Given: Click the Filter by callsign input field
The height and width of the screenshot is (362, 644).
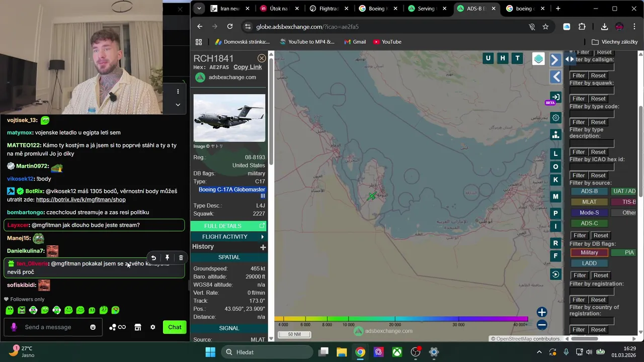Looking at the screenshot, I should coord(592,67).
